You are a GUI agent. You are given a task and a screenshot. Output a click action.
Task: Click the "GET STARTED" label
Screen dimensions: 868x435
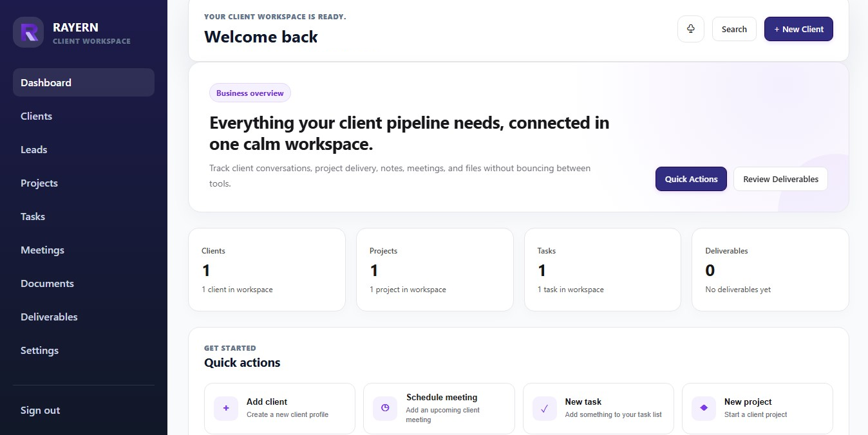230,348
